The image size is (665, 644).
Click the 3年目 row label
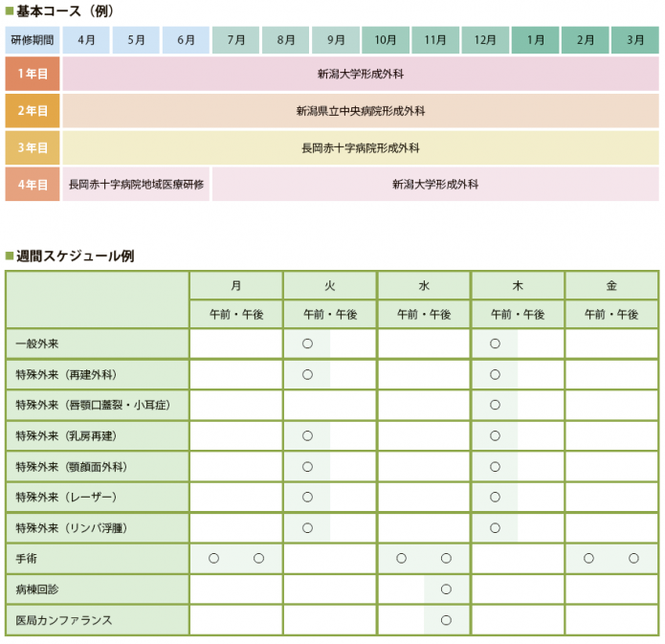[33, 147]
